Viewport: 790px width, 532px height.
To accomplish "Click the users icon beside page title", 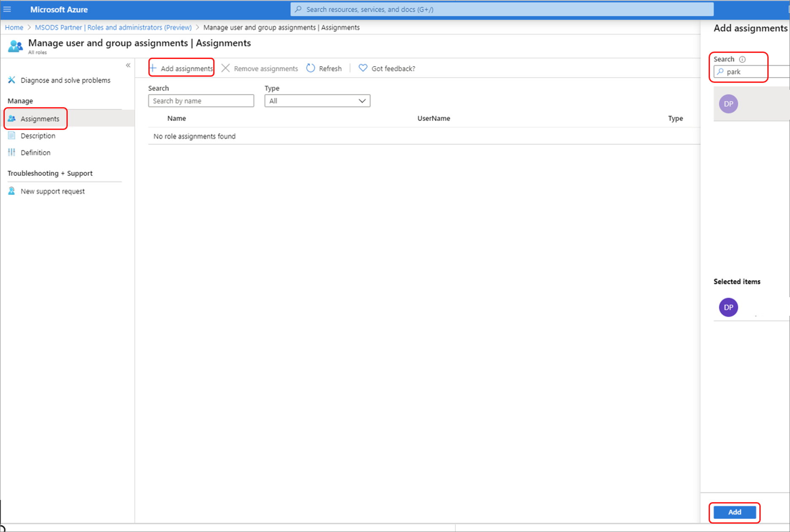I will 16,46.
